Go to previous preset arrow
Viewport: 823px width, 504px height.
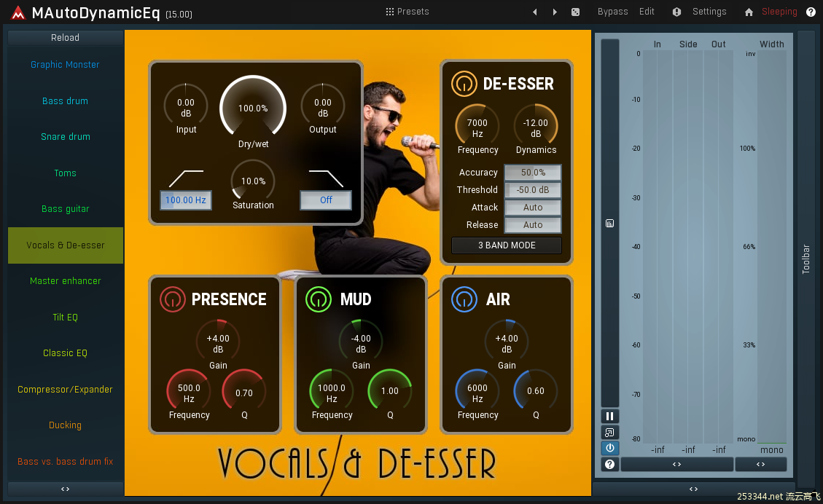point(535,12)
